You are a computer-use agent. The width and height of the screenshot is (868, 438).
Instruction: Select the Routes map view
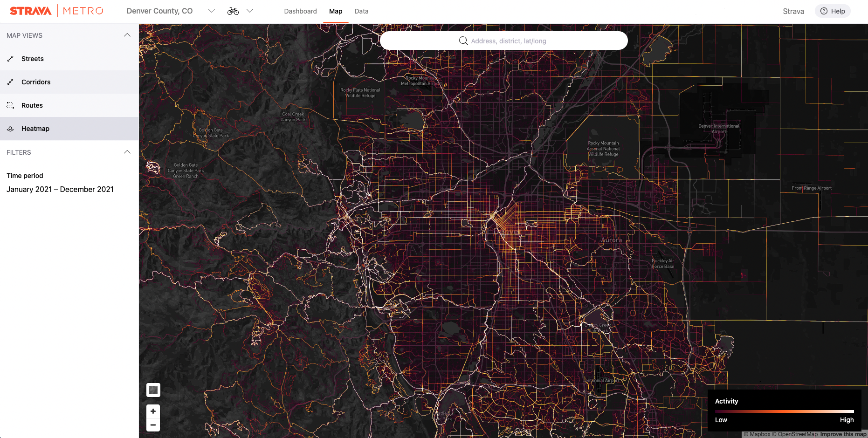69,105
